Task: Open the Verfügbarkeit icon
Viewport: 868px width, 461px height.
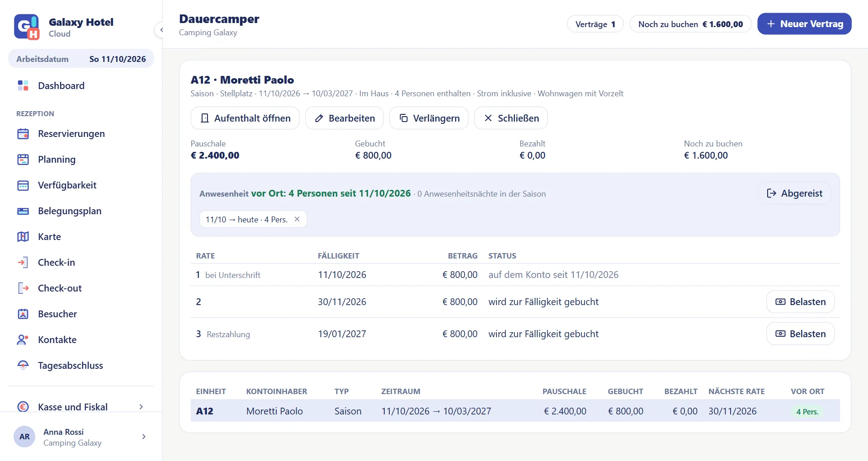Action: pos(23,185)
